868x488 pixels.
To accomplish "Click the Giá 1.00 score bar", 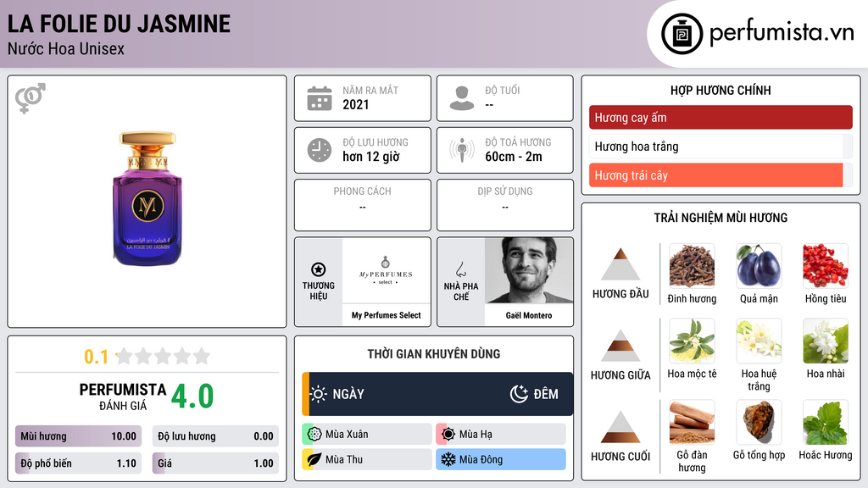I will point(215,463).
